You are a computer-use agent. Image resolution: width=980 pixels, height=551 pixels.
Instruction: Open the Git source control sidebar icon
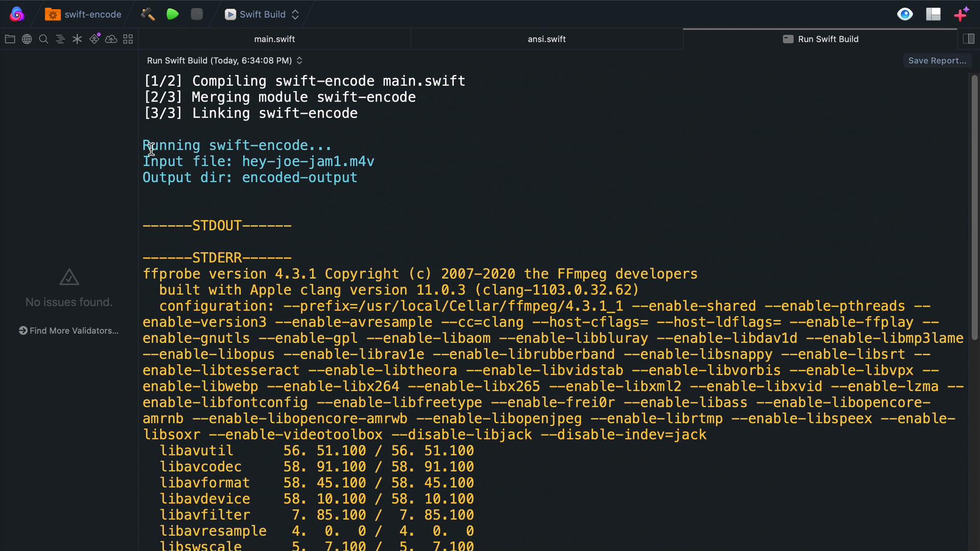click(94, 39)
